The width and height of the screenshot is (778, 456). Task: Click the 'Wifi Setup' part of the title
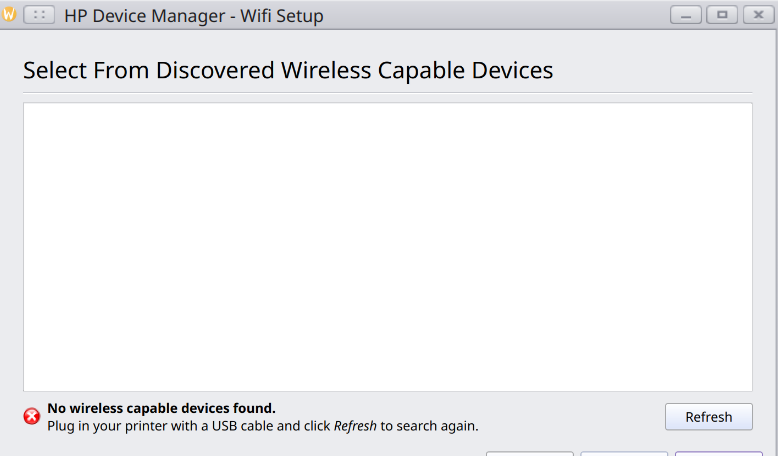click(x=282, y=16)
